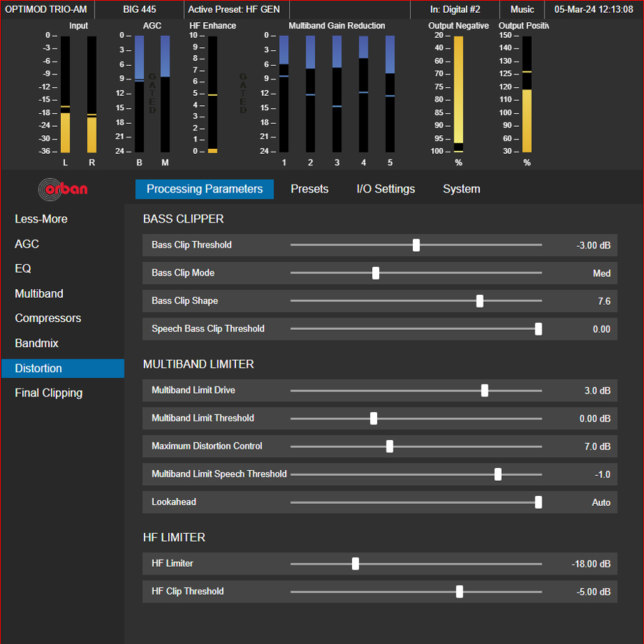This screenshot has width=644, height=644.
Task: Click the Input L level meter
Action: click(x=65, y=94)
